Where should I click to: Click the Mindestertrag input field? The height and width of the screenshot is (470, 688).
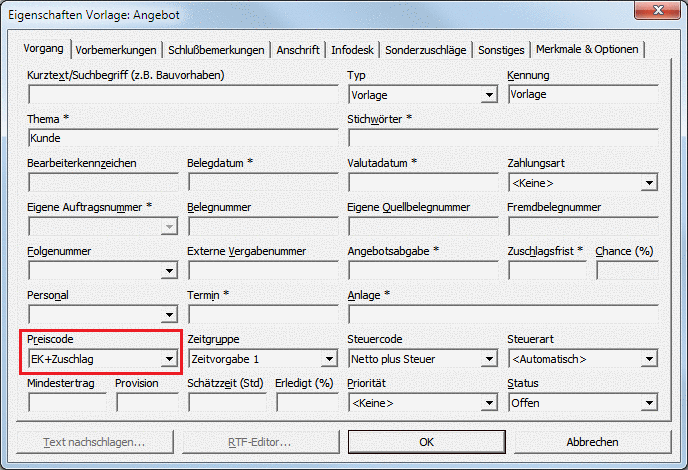(67, 402)
